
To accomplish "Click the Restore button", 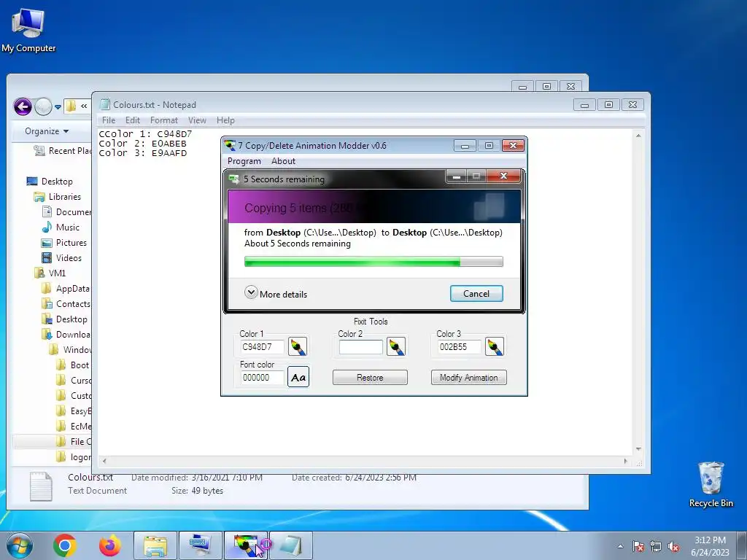I will tap(370, 377).
